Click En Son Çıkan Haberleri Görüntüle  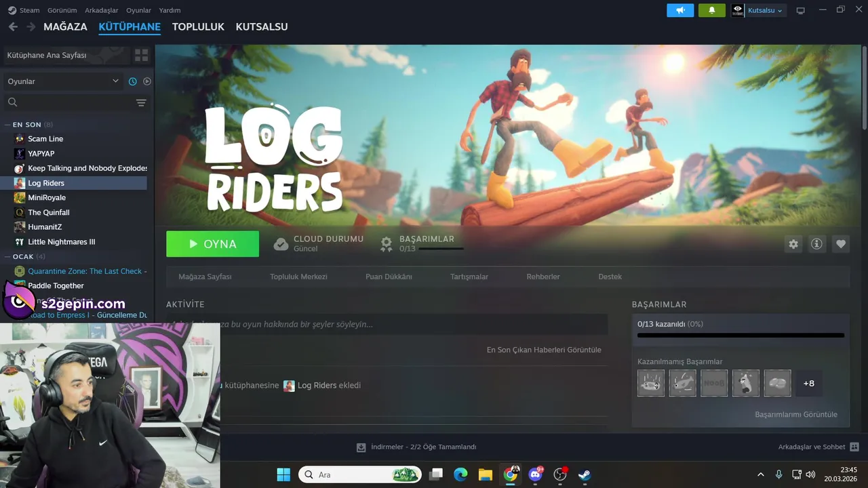[x=544, y=350]
